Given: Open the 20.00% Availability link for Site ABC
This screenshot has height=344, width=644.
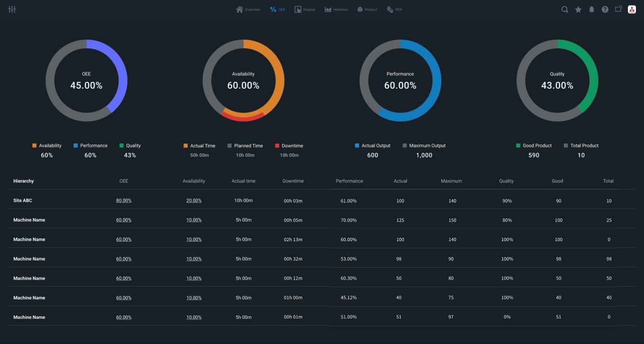Looking at the screenshot, I should [x=194, y=200].
